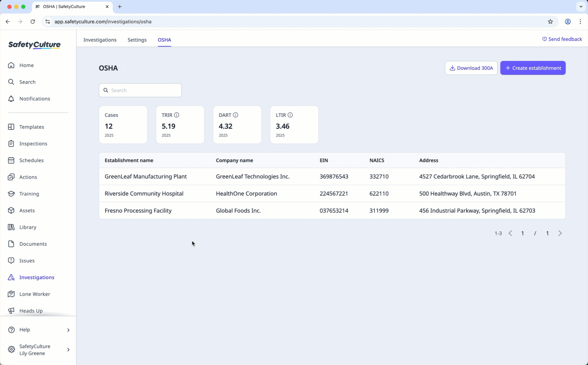Reload the page

(x=33, y=22)
